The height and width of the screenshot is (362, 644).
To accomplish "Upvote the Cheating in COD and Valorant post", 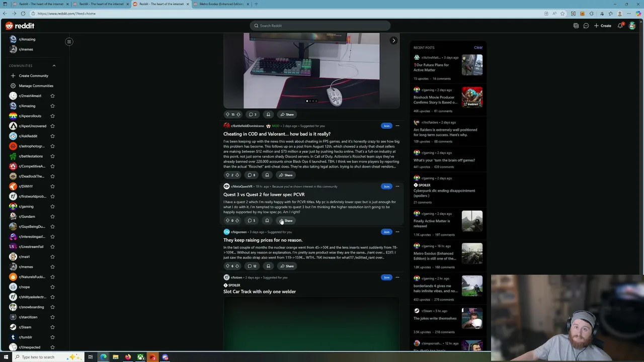I will [227, 175].
